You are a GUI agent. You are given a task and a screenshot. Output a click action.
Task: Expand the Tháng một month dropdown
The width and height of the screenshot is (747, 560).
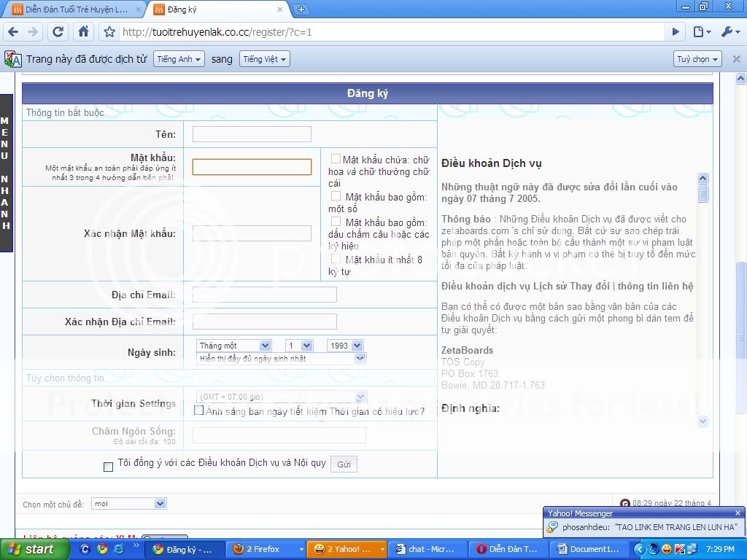click(233, 346)
